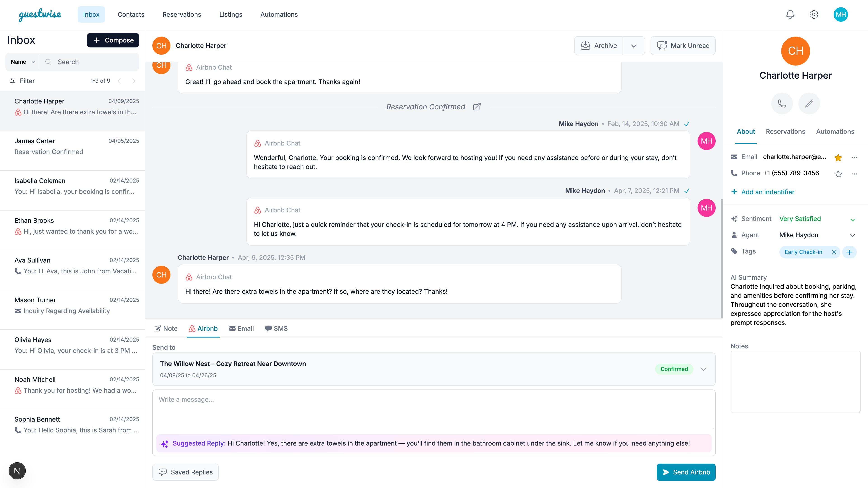The height and width of the screenshot is (488, 868).
Task: Click the phone call icon under Charlotte Harper
Action: [782, 103]
